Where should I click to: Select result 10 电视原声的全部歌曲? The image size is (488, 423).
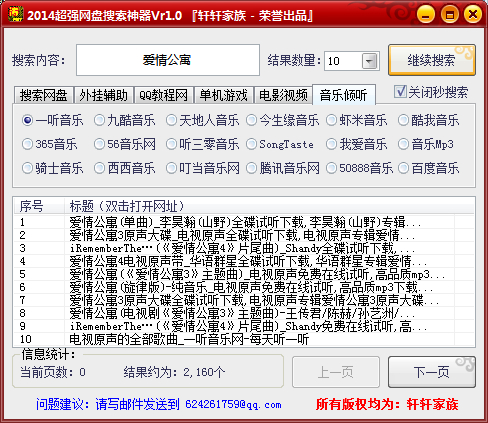pos(244,339)
